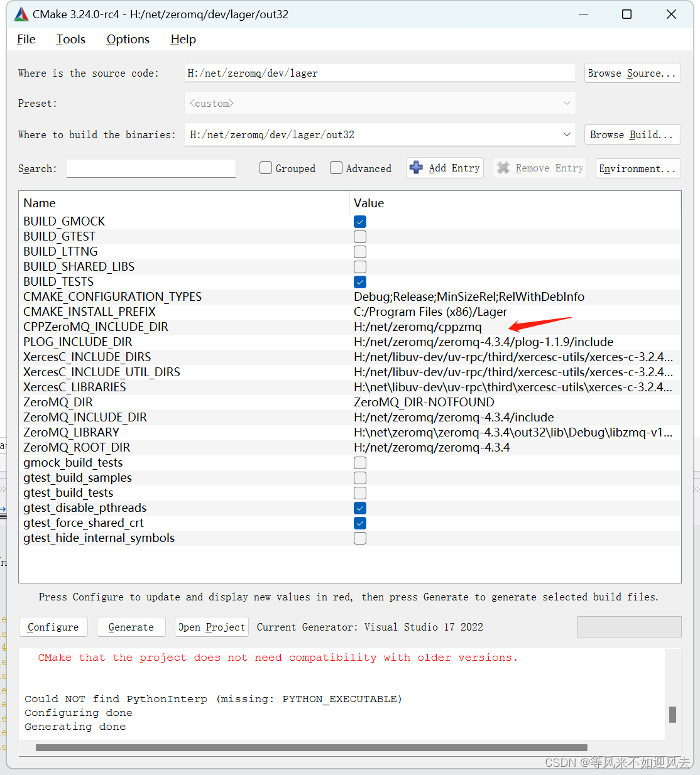Click the 'Generating done' log line
The image size is (700, 775).
click(x=75, y=727)
